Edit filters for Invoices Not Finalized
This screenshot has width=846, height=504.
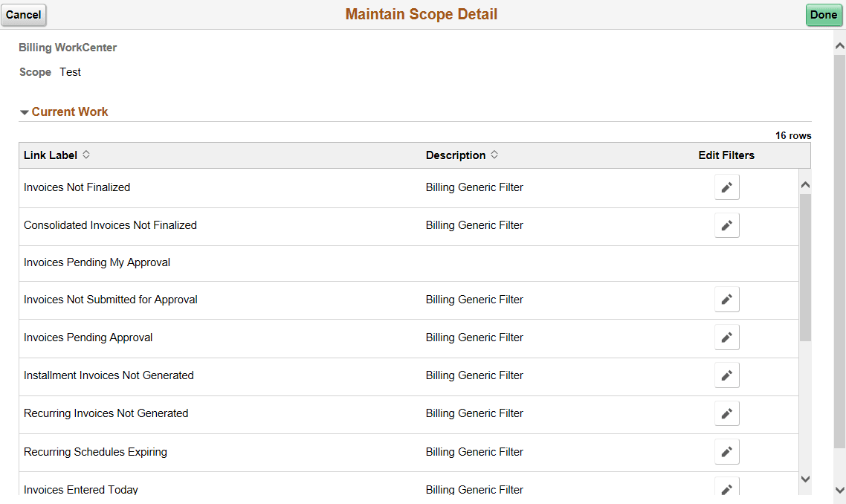click(726, 187)
